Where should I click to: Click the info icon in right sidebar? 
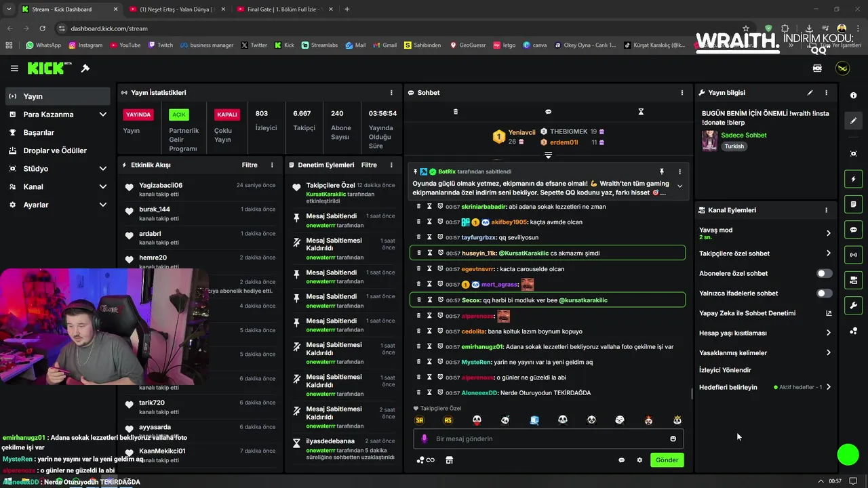[853, 96]
